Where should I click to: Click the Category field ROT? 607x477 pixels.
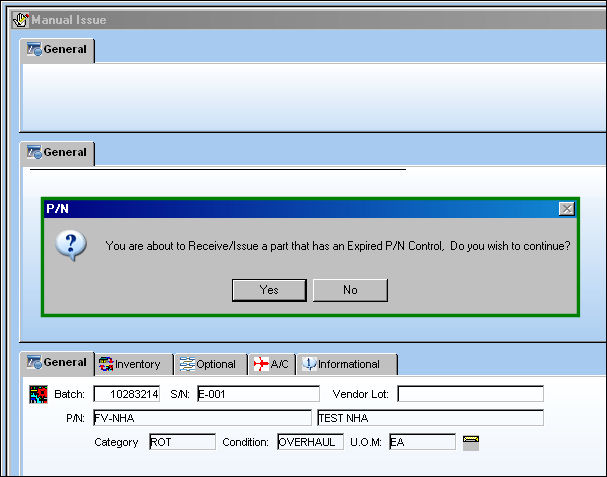(x=182, y=442)
